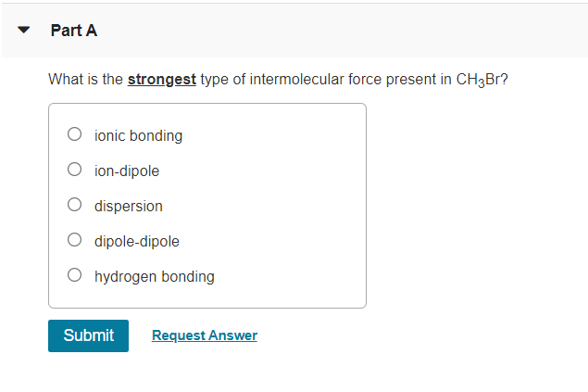Click the 'hydrogen bonding' answer label text
Image resolution: width=588 pixels, height=392 pixels.
[155, 277]
